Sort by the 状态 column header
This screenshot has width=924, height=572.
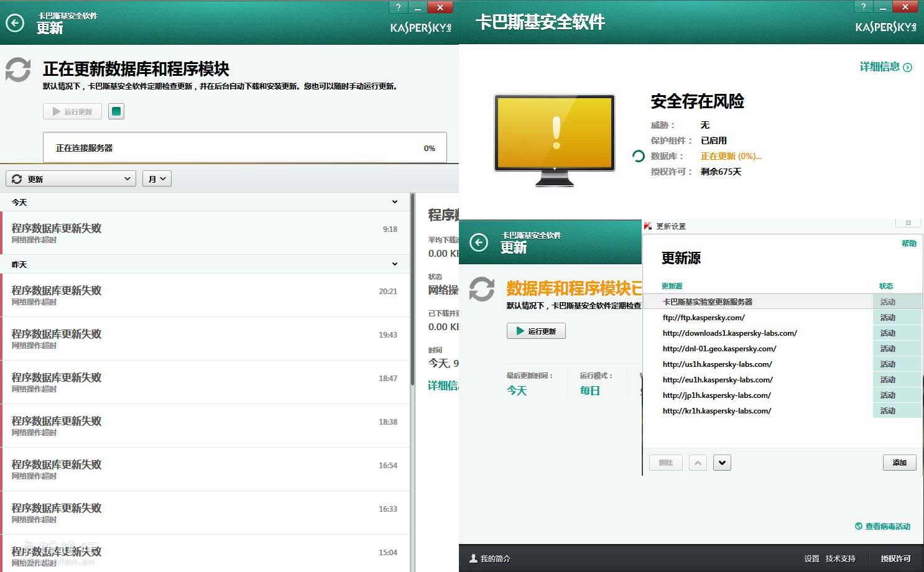pos(886,286)
